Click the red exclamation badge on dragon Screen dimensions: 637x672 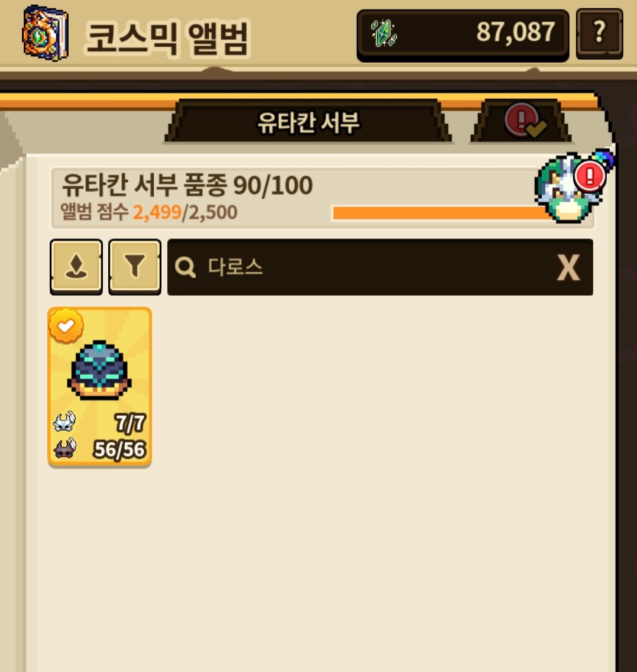click(590, 176)
